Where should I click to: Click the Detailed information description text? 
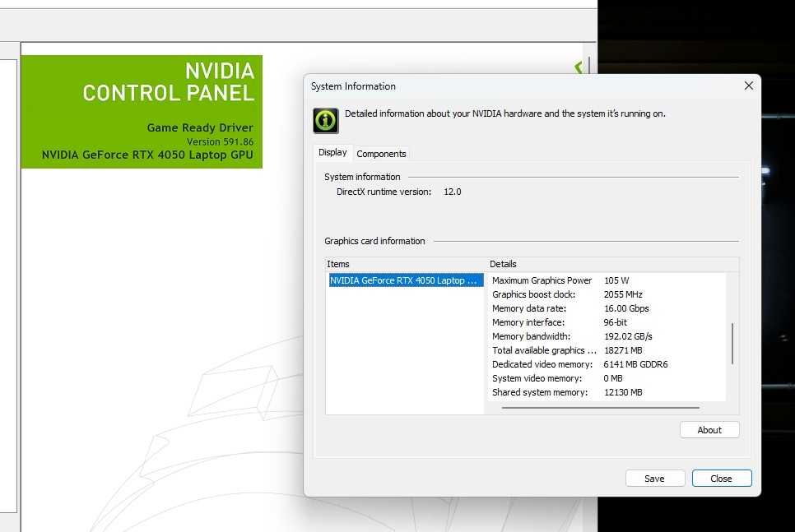(x=505, y=113)
